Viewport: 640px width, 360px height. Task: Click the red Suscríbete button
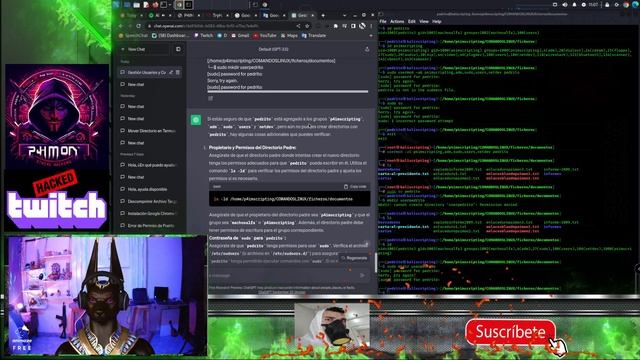(x=510, y=332)
